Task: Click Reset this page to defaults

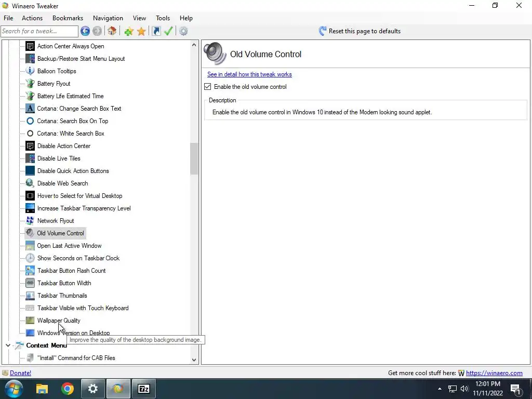Action: pos(360,31)
